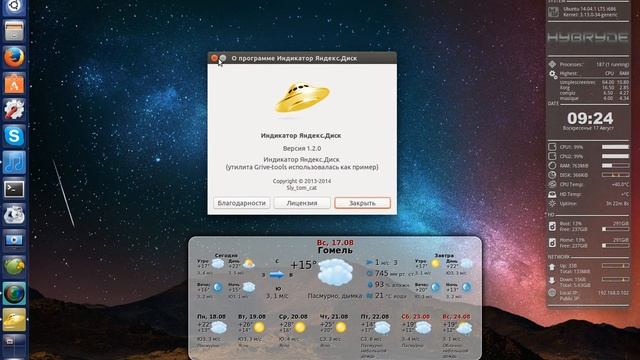The image size is (640, 360).
Task: Click the Сб, 23.08 forecast cloud icon
Action: (423, 327)
